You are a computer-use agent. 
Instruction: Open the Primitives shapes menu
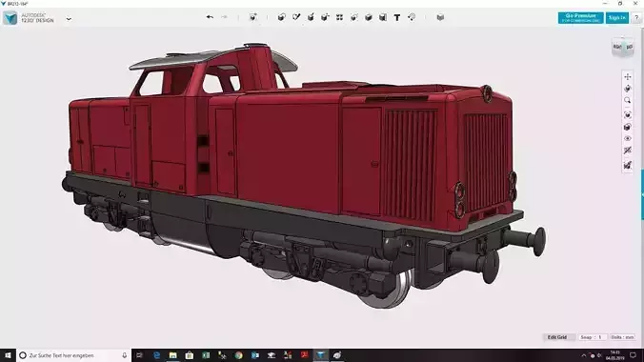[281, 17]
